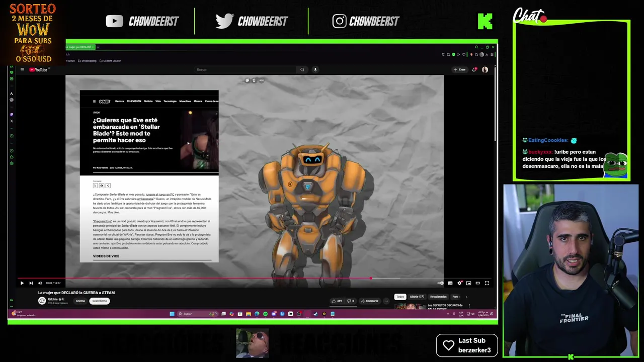Open YouTube hamburger guide menu
The width and height of the screenshot is (644, 362).
pos(22,70)
